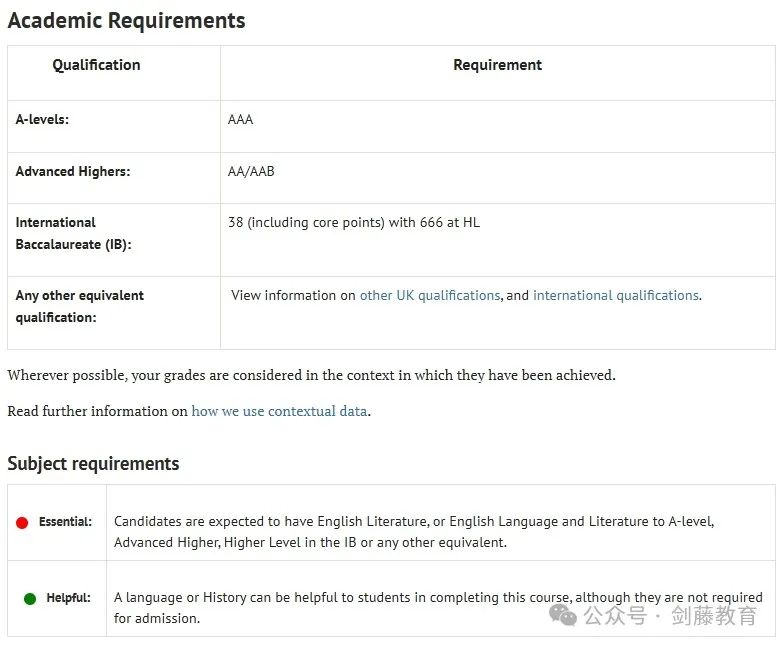This screenshot has height=646, width=782.
Task: Open the international qualifications link
Action: click(615, 295)
